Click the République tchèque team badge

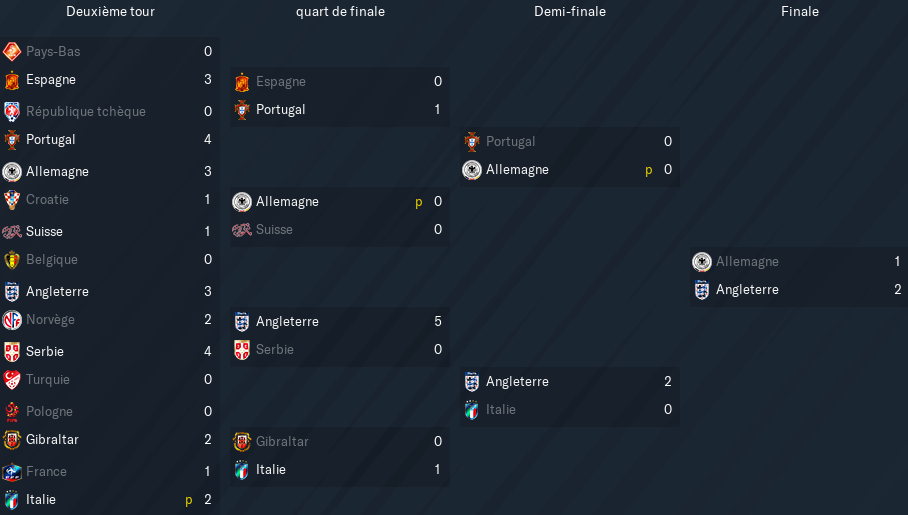click(x=12, y=111)
